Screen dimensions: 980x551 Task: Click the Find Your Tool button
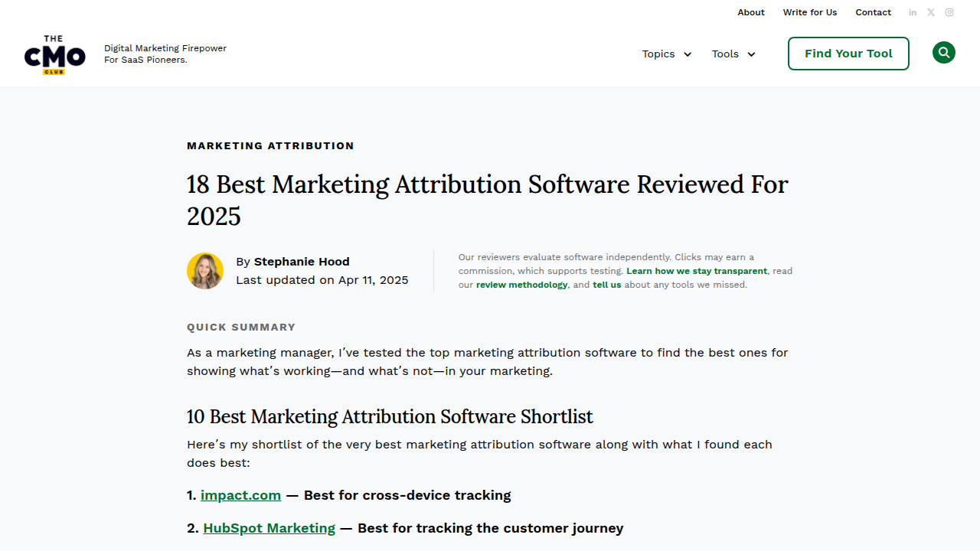coord(848,54)
